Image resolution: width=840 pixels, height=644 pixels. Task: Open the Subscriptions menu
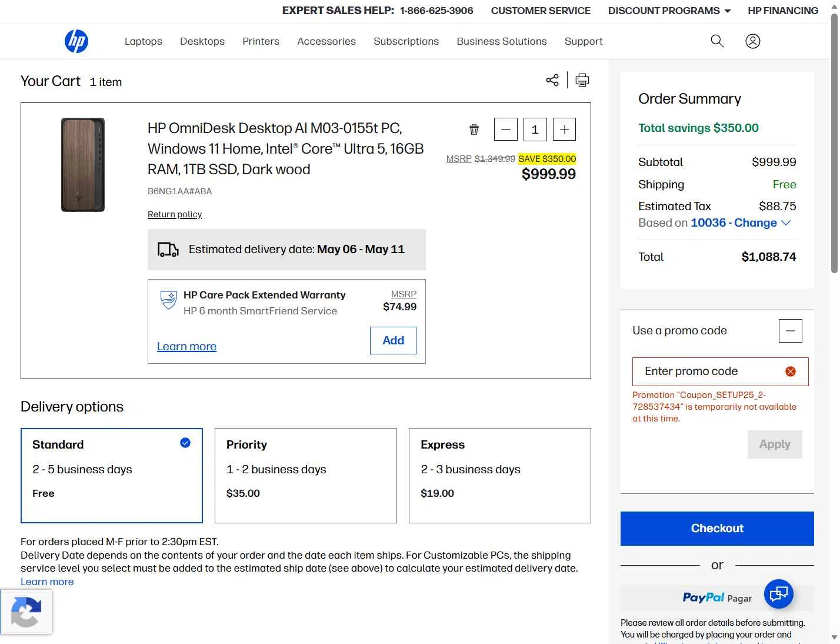click(x=406, y=41)
